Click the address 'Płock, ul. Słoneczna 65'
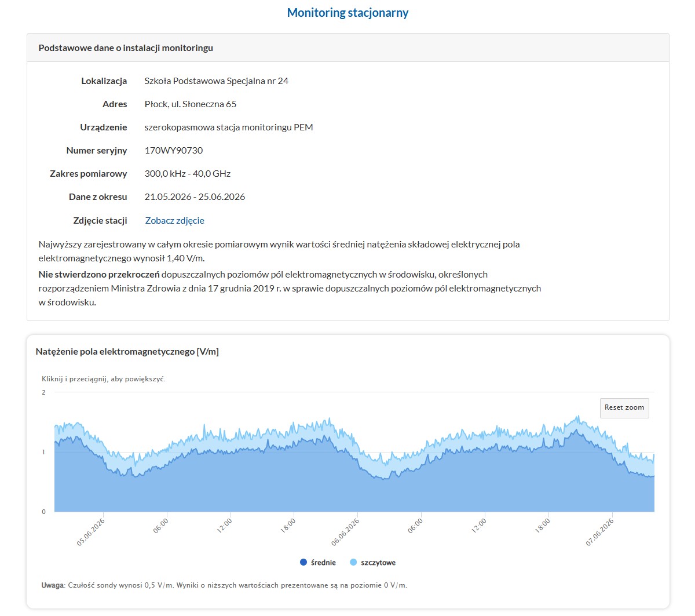The width and height of the screenshot is (695, 616). (x=191, y=104)
